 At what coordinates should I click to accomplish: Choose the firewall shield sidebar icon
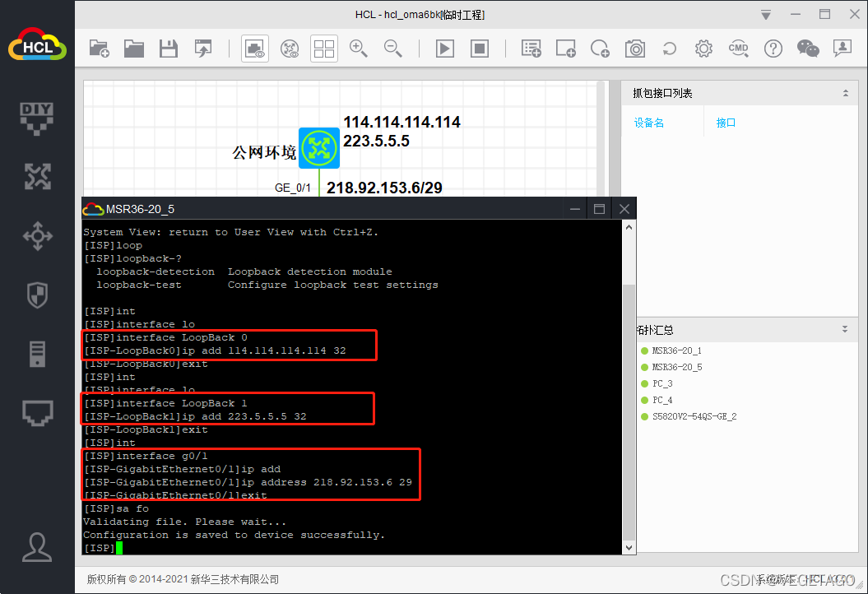tap(37, 295)
